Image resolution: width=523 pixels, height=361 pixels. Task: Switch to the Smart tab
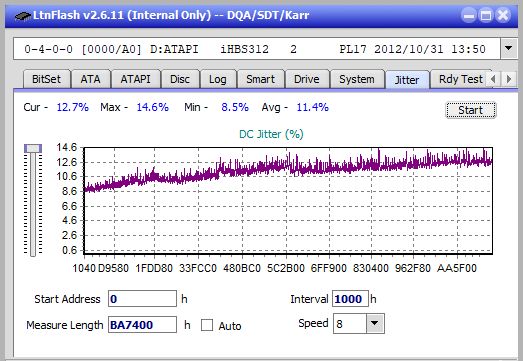(x=260, y=79)
